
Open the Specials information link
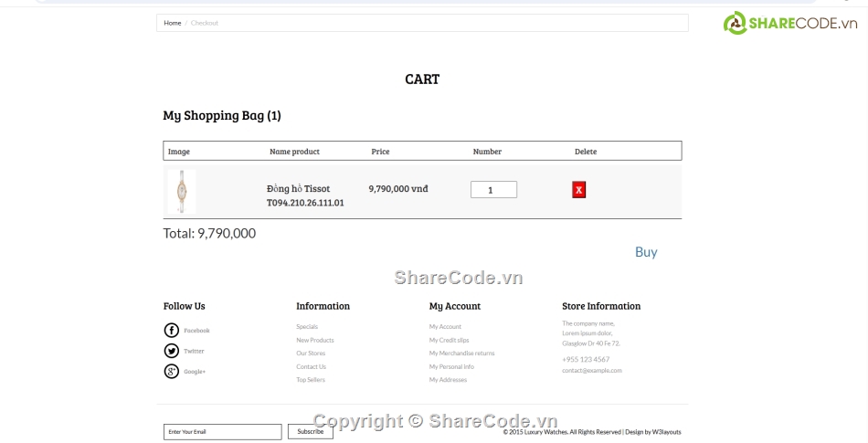click(x=307, y=327)
